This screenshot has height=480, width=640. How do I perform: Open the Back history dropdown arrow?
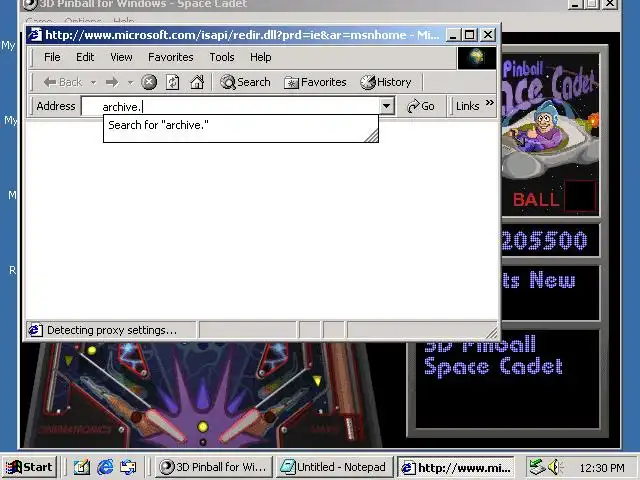pyautogui.click(x=93, y=82)
